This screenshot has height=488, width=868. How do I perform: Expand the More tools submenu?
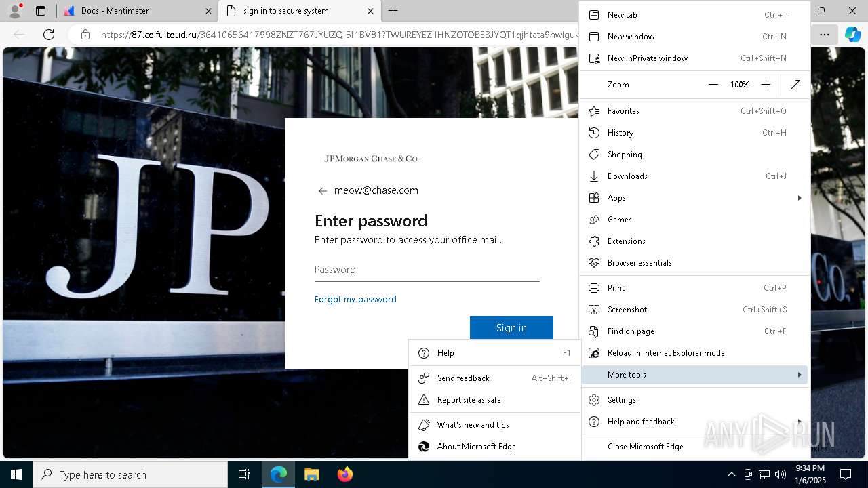tap(695, 375)
